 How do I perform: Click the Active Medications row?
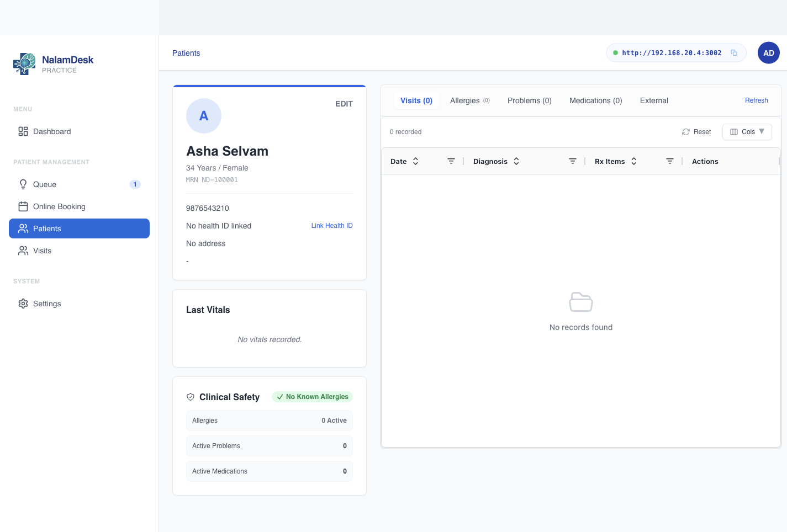pyautogui.click(x=270, y=471)
